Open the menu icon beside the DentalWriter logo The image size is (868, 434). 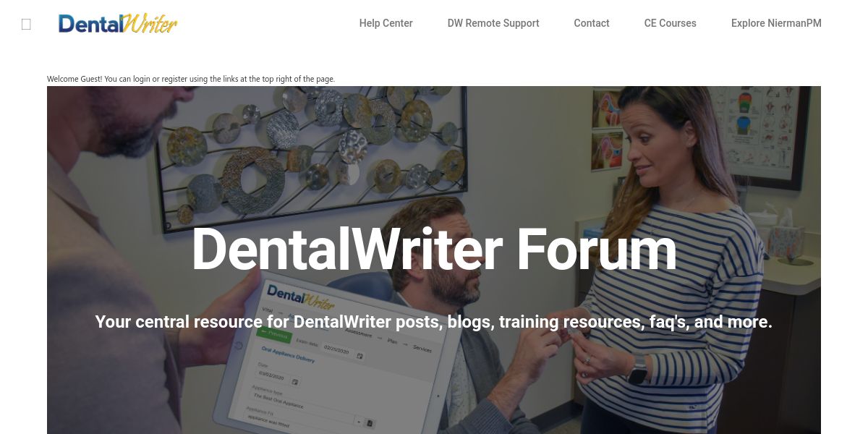[x=26, y=24]
